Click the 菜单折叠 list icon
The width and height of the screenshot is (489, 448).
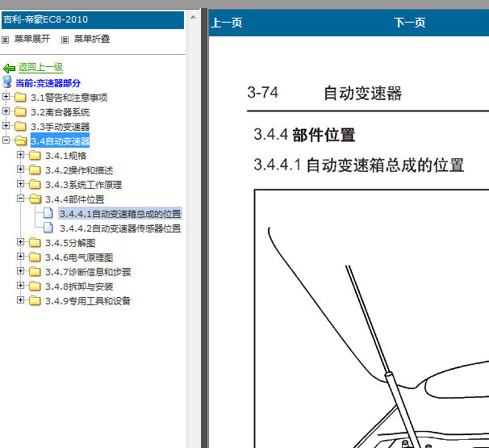click(x=65, y=40)
